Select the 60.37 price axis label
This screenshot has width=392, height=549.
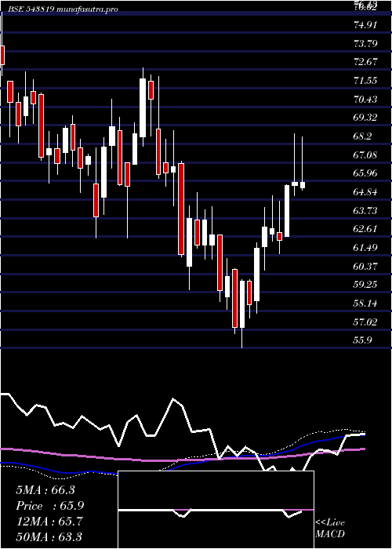[x=365, y=267]
